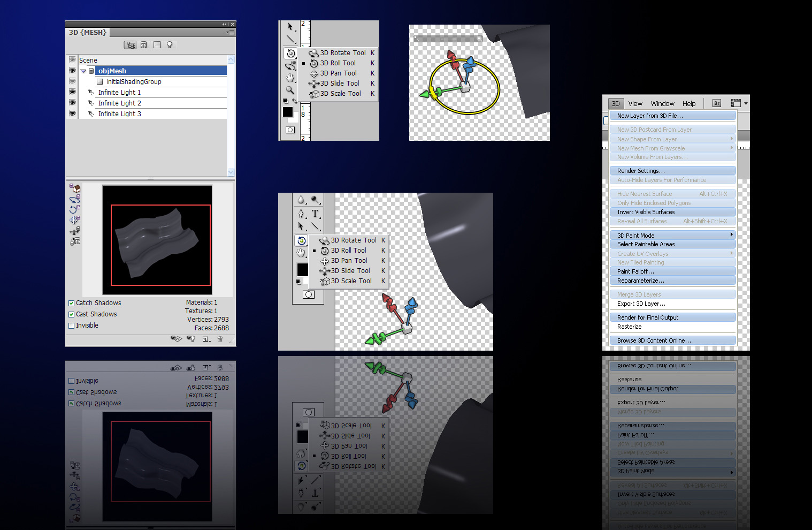Filter the 3D panel by meshes

pos(144,45)
